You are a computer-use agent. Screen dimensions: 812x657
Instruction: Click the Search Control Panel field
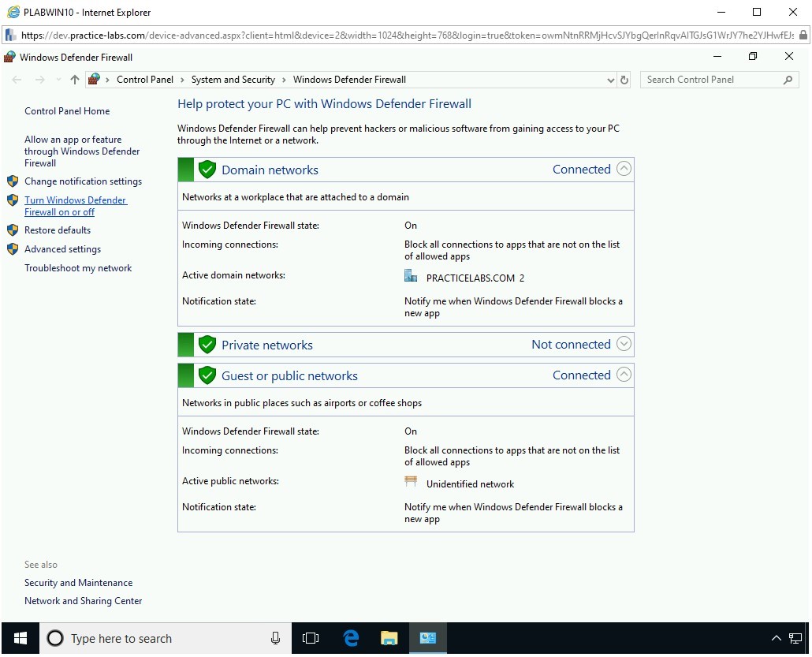[710, 80]
